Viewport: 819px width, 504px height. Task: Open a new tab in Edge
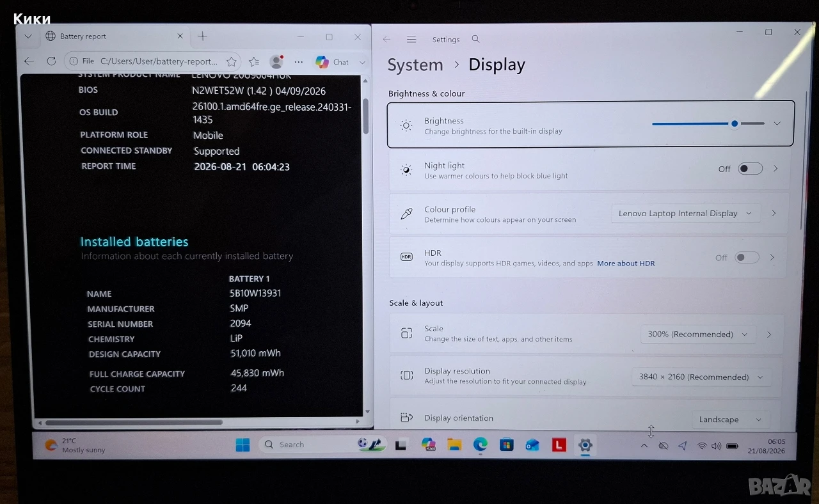(203, 36)
